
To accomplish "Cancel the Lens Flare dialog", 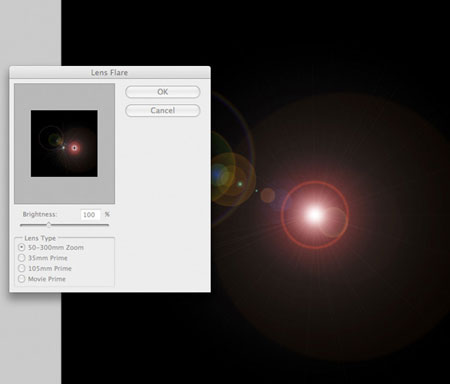I will coord(163,111).
